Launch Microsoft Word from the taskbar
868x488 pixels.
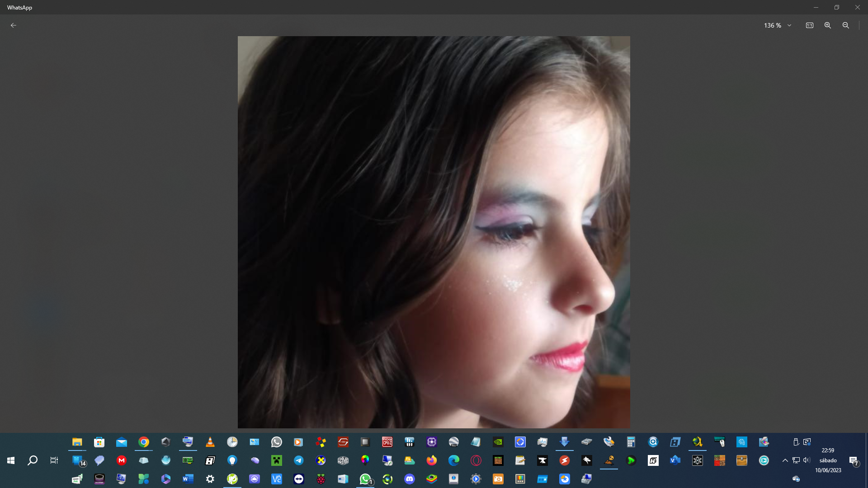[x=188, y=479]
